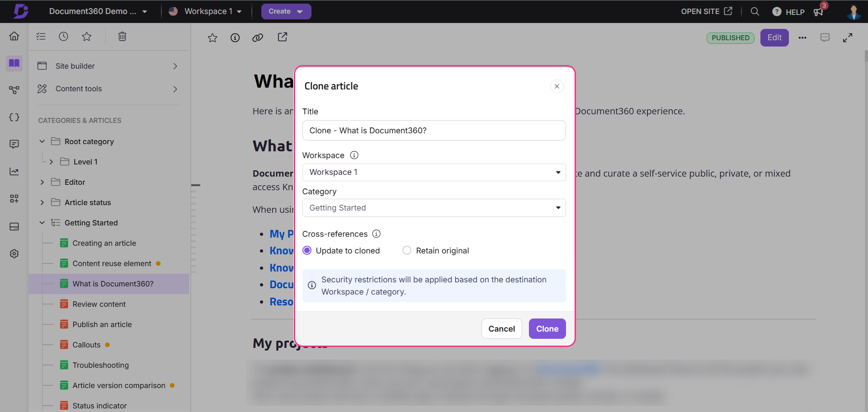View article information icon

pyautogui.click(x=235, y=38)
